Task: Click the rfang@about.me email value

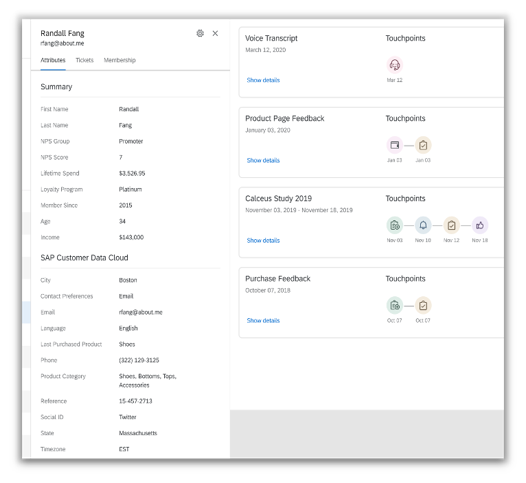Action: coord(141,312)
